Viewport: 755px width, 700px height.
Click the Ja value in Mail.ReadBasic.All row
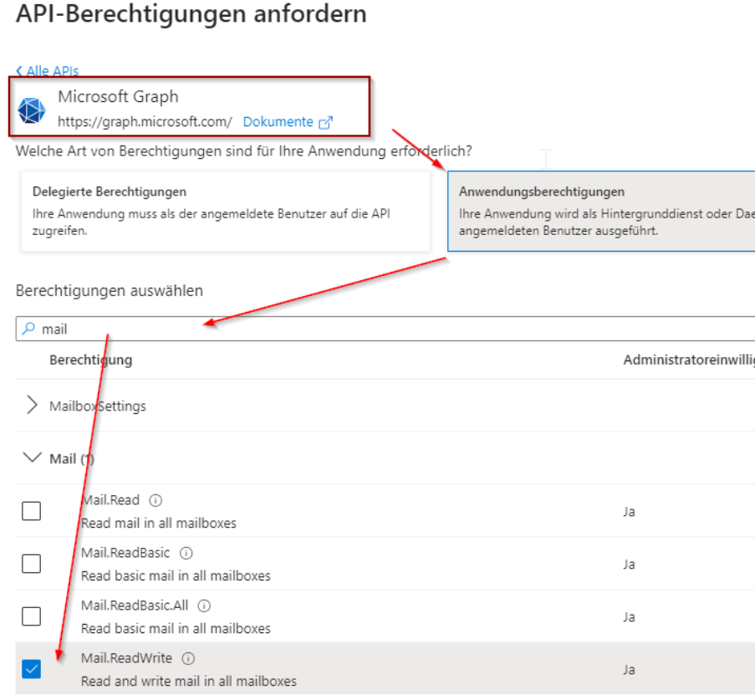[629, 617]
